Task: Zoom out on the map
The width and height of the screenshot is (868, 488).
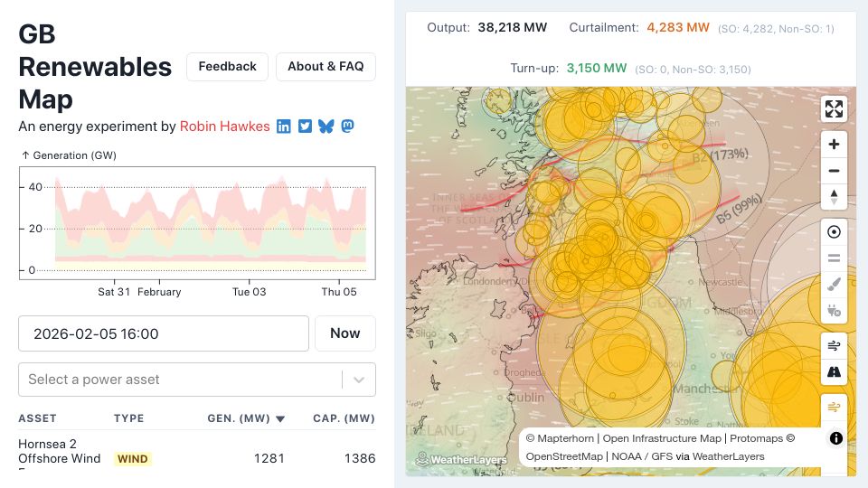Action: pyautogui.click(x=834, y=171)
